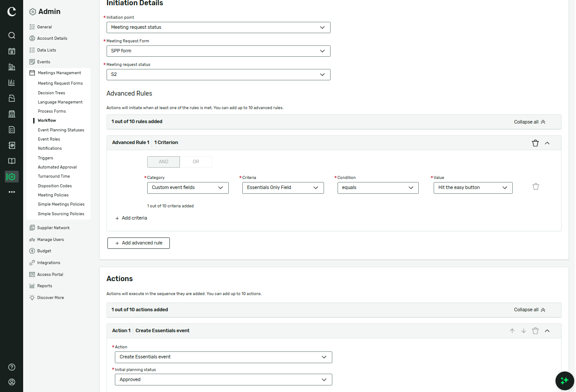Select the green Admin gear icon in rail
The width and height of the screenshot is (576, 392).
[12, 176]
